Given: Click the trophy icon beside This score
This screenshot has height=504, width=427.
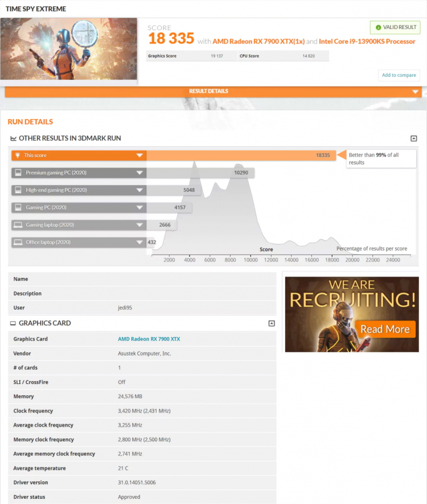Looking at the screenshot, I should [18, 155].
